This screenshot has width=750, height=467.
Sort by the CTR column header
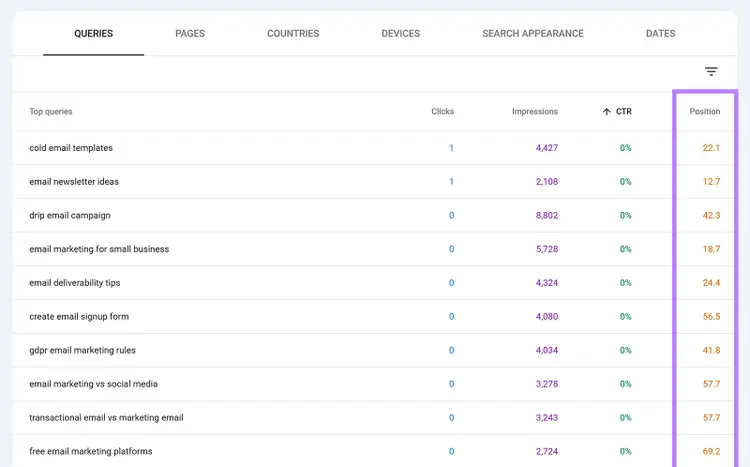click(x=624, y=111)
